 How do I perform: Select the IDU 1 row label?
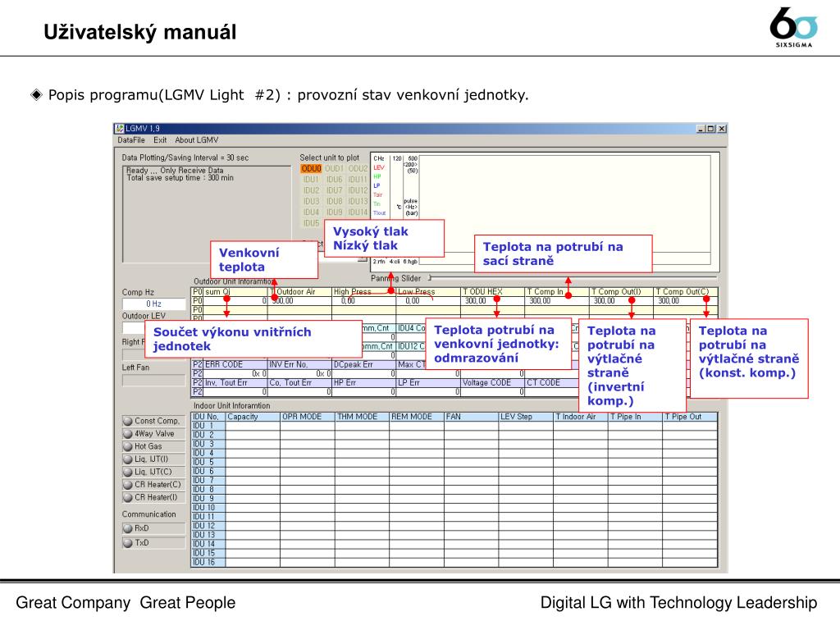(208, 426)
